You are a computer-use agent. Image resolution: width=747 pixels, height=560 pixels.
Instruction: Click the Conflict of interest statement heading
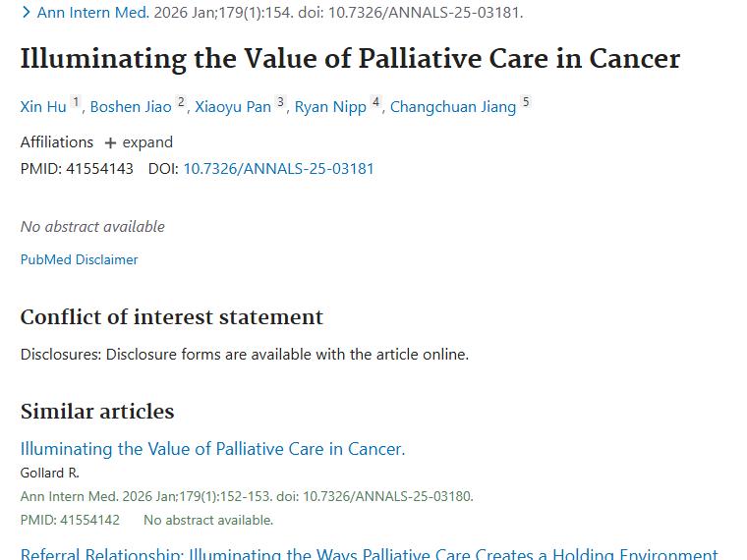point(172,317)
